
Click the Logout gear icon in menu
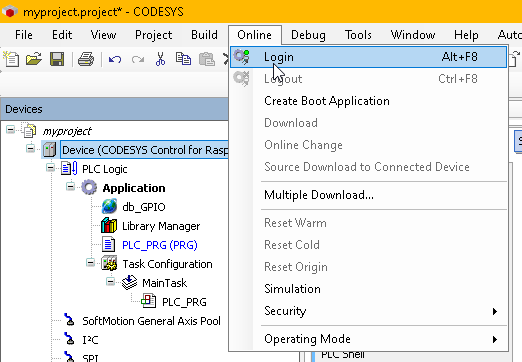(x=241, y=79)
